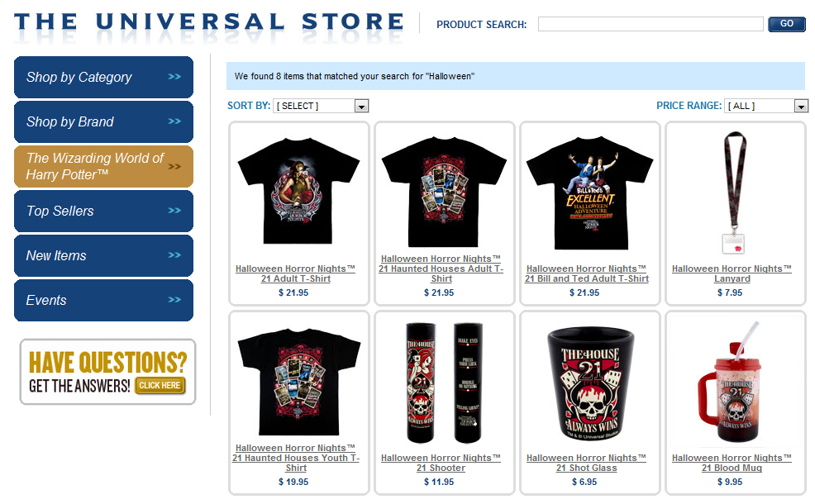Open the 21 Shot Glass product image
Image resolution: width=815 pixels, height=504 pixels.
tap(591, 383)
